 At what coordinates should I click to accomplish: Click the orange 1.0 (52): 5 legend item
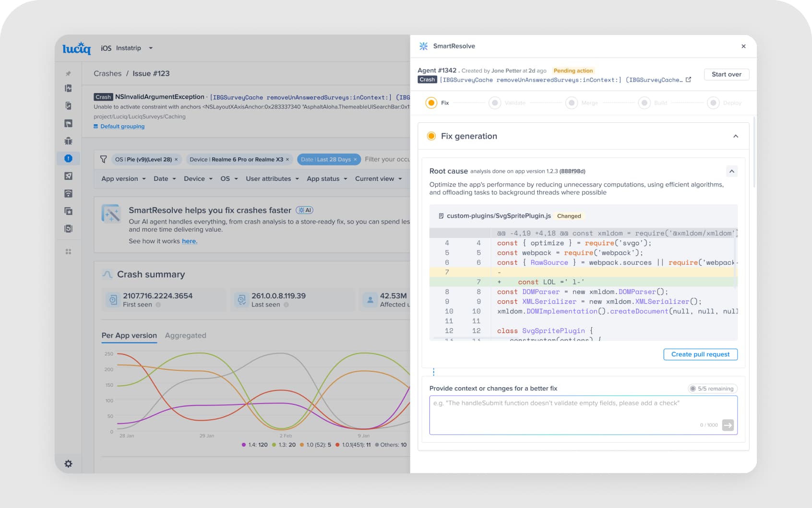click(316, 445)
